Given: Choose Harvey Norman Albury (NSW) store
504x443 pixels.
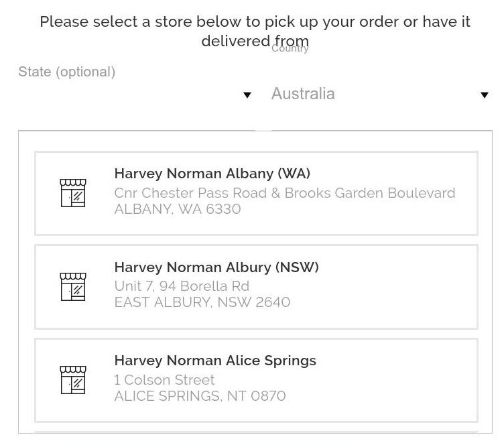Looking at the screenshot, I should [x=256, y=287].
